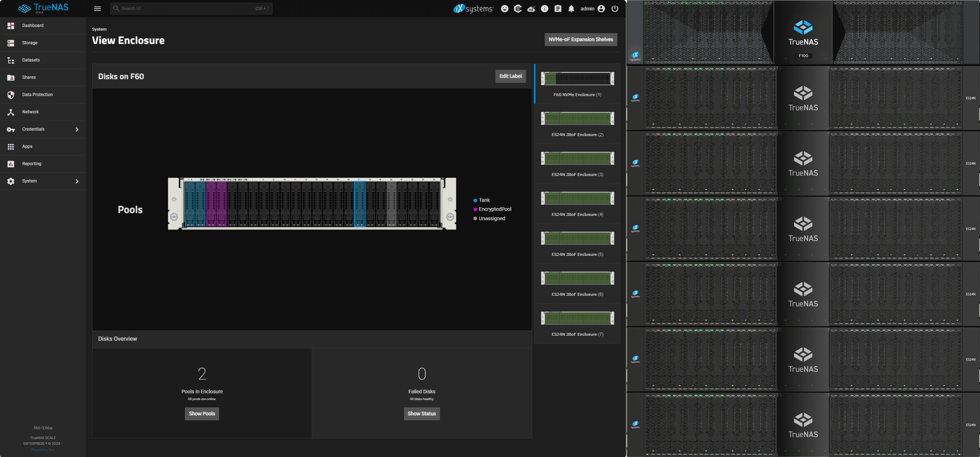Click the power icon in the top bar

click(x=615, y=9)
